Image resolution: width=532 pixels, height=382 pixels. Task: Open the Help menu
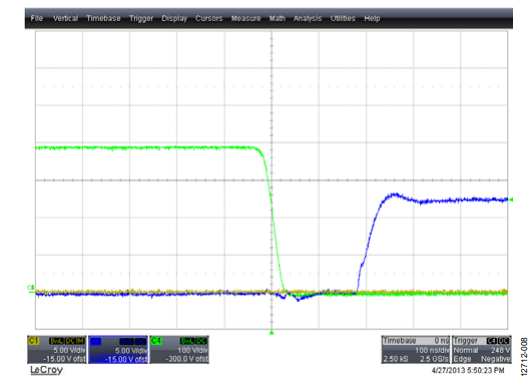click(372, 19)
